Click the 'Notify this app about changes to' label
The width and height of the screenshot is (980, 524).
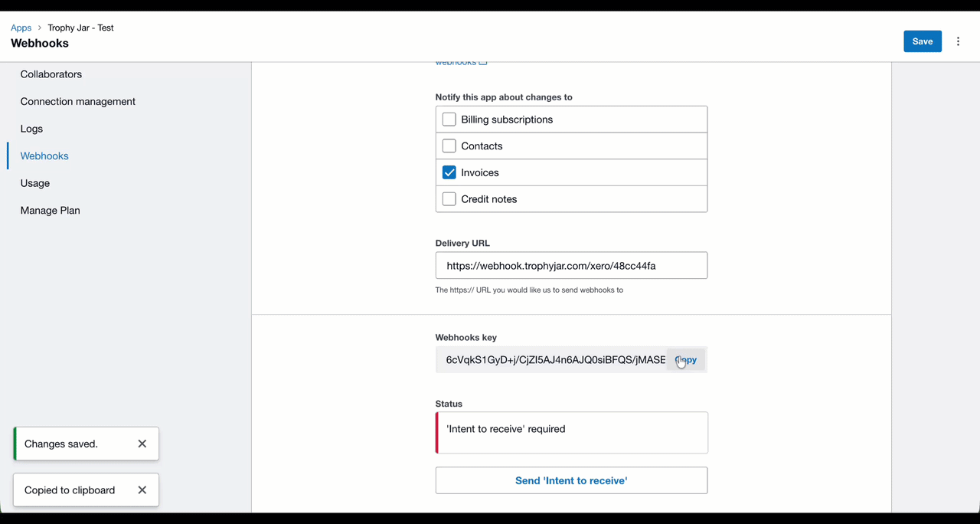504,97
